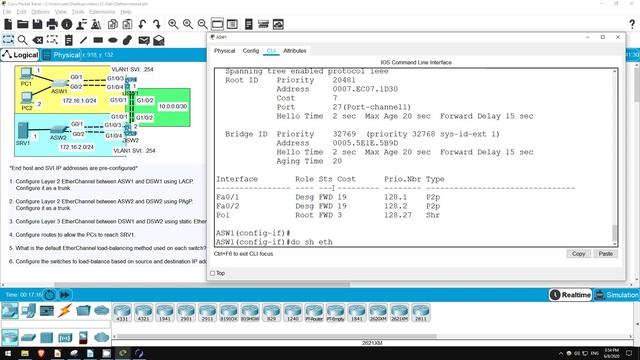The image size is (640, 360).
Task: Pick the 2911 router model
Action: click(x=207, y=313)
